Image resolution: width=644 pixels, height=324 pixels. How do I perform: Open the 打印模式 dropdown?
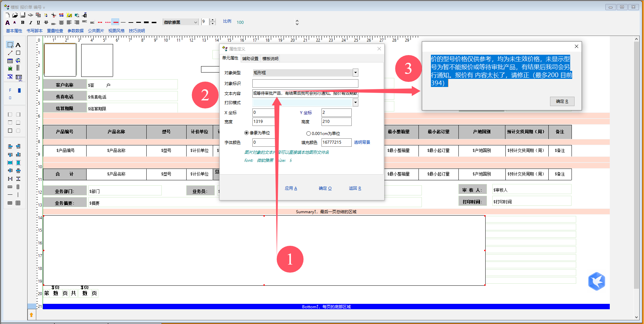tap(355, 103)
